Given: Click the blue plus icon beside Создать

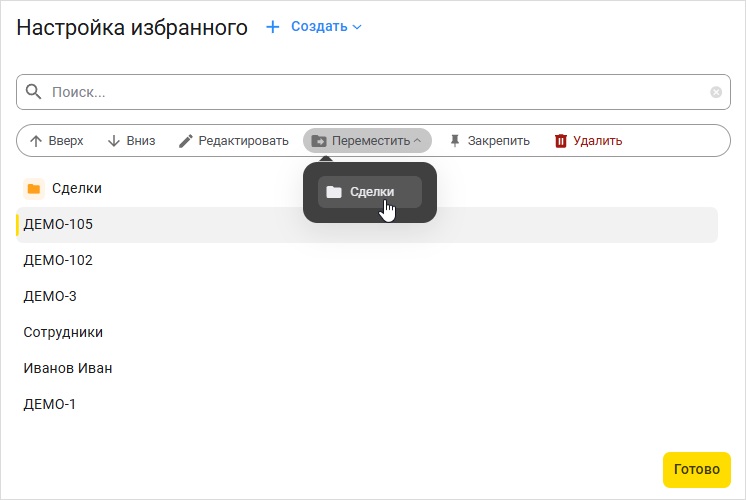Looking at the screenshot, I should coord(273,27).
